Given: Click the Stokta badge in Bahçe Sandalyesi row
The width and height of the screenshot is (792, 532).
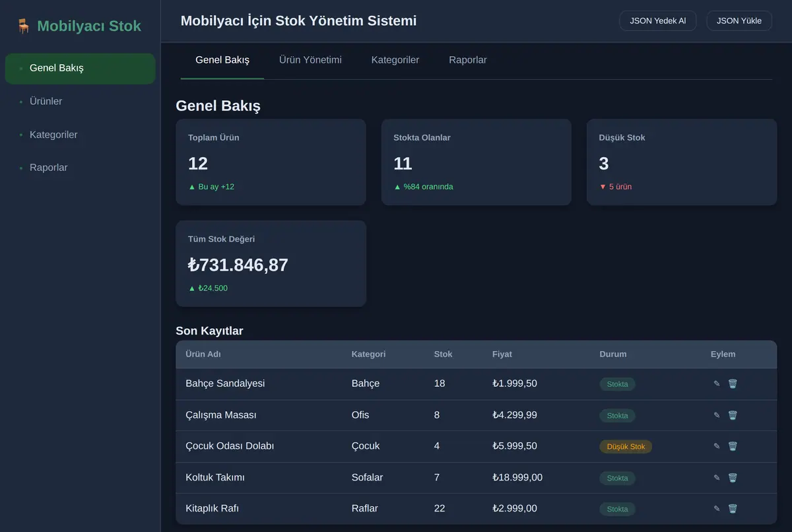Looking at the screenshot, I should [x=617, y=384].
